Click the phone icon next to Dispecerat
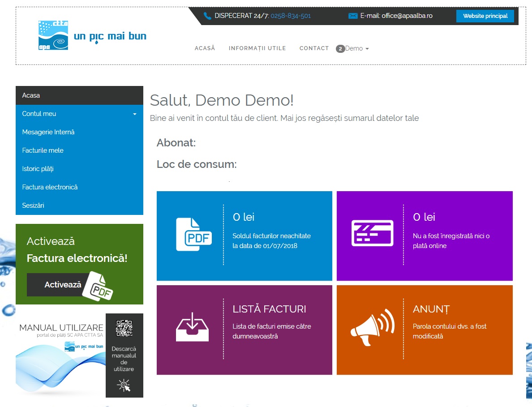Screen dimensions: 532x407 pos(207,16)
